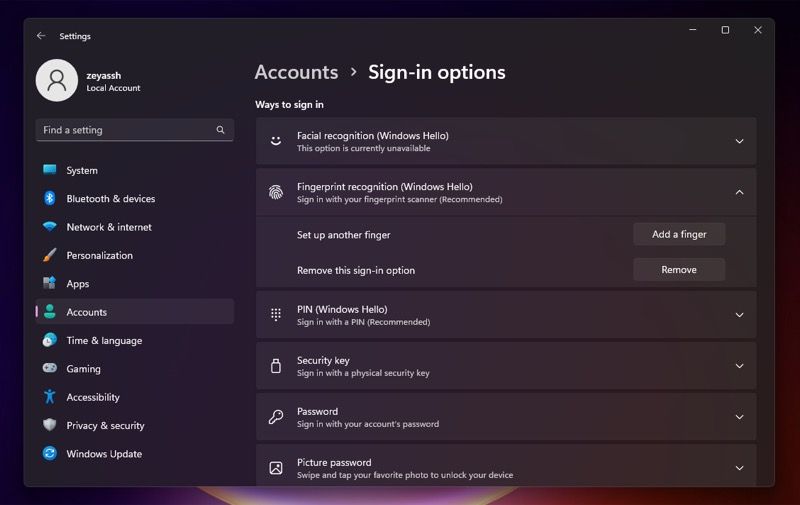Viewport: 800px width, 505px height.
Task: Expand the Password sign-in option
Action: pyautogui.click(x=739, y=417)
